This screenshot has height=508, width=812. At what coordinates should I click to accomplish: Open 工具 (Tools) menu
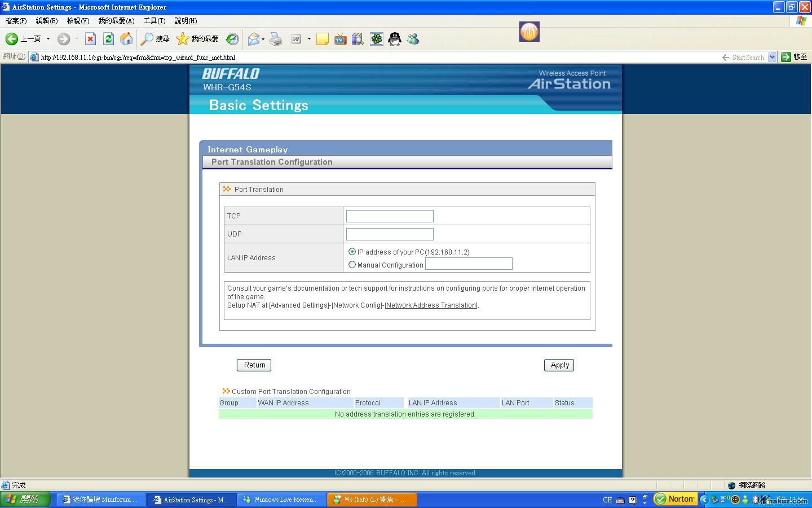(154, 21)
